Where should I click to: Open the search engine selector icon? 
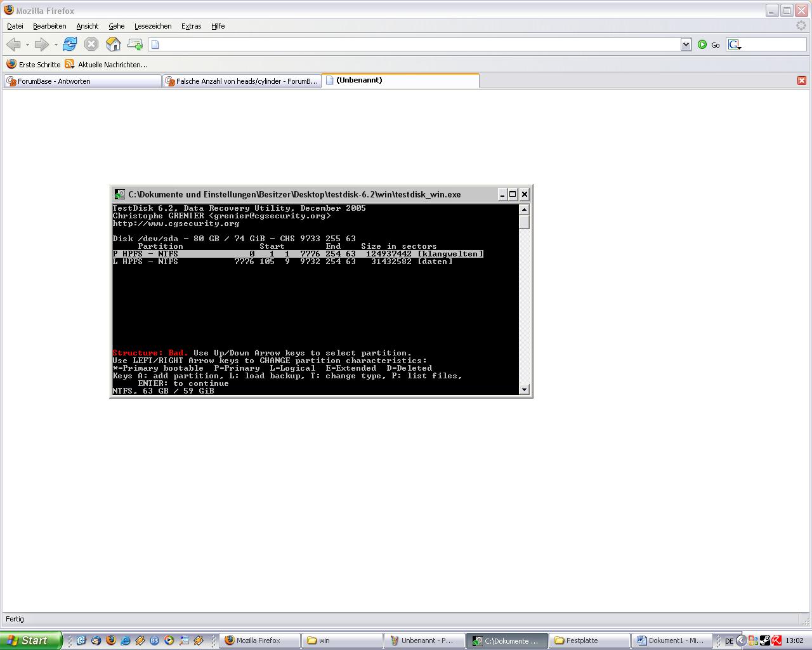[735, 44]
